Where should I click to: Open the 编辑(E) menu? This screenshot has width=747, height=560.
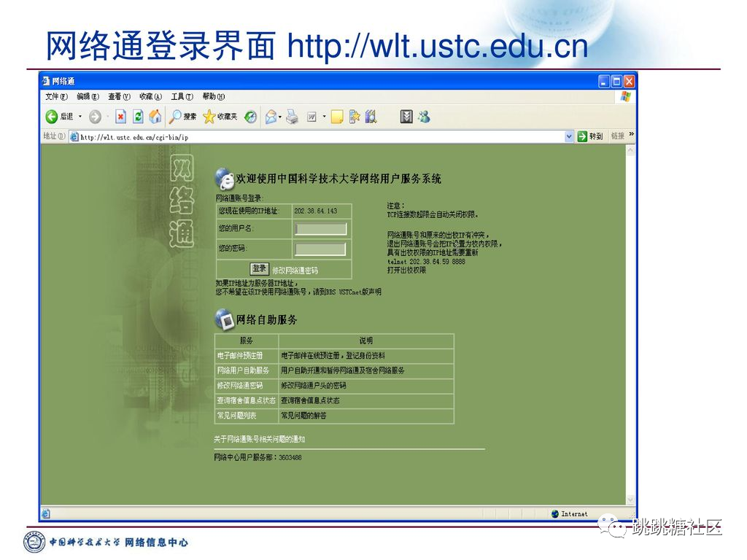[88, 97]
